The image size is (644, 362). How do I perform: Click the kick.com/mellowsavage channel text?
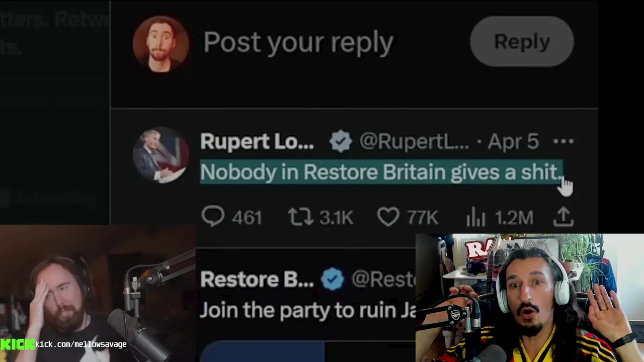[x=81, y=344]
